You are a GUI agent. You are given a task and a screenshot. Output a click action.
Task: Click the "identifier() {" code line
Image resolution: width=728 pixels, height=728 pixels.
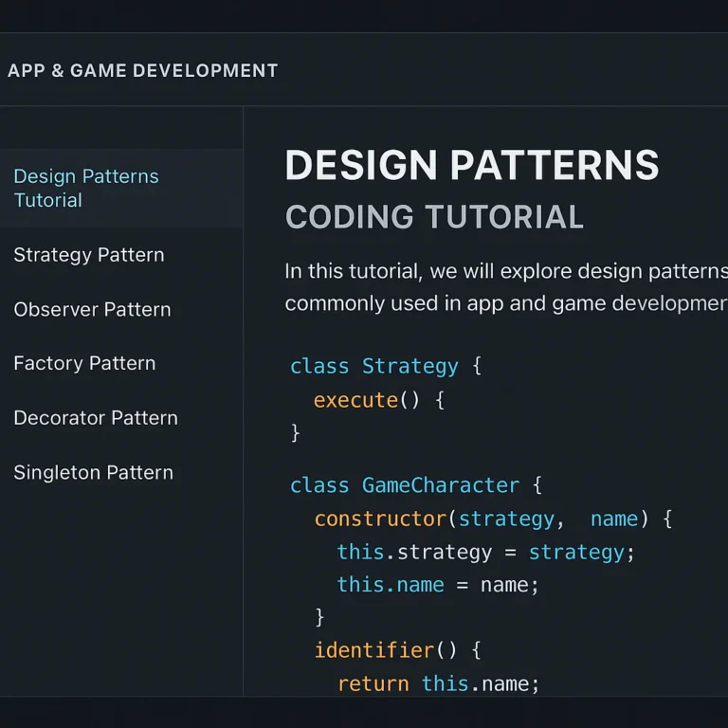tap(397, 650)
